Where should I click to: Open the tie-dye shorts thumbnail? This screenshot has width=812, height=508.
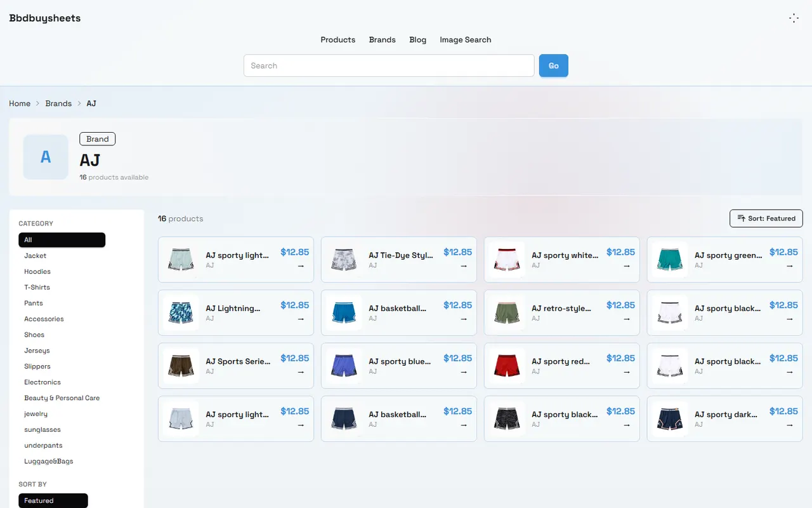pos(344,260)
